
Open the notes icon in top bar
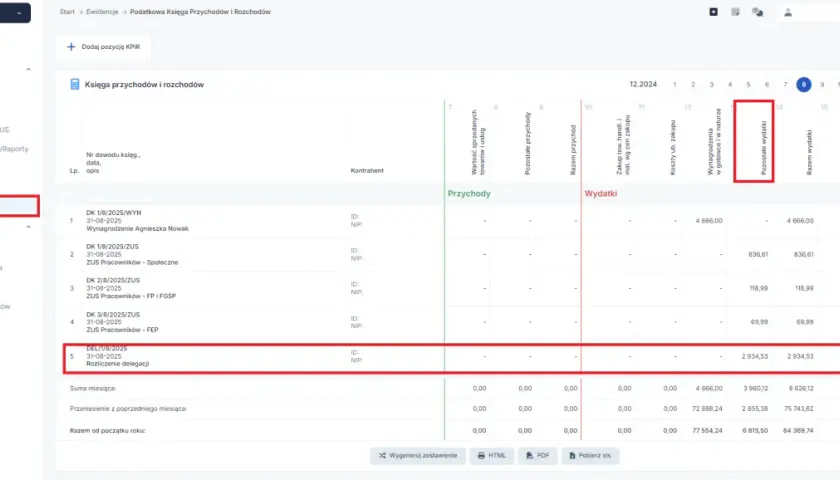point(735,12)
